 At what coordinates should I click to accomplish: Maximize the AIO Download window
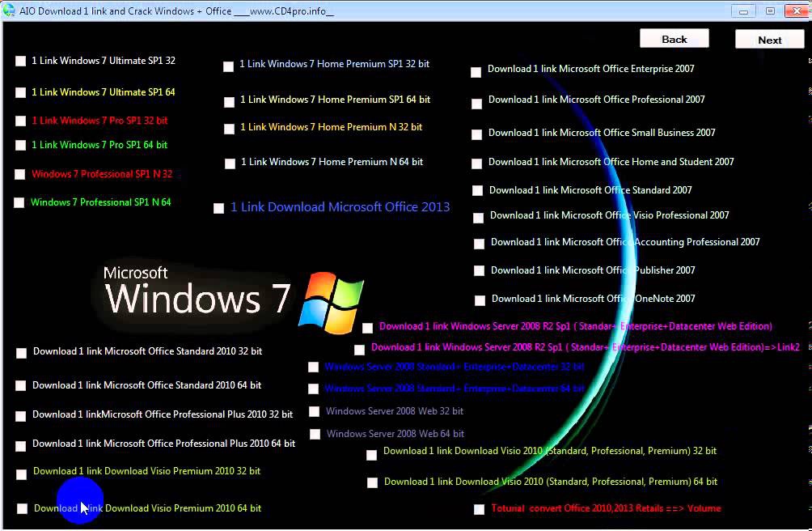[770, 11]
